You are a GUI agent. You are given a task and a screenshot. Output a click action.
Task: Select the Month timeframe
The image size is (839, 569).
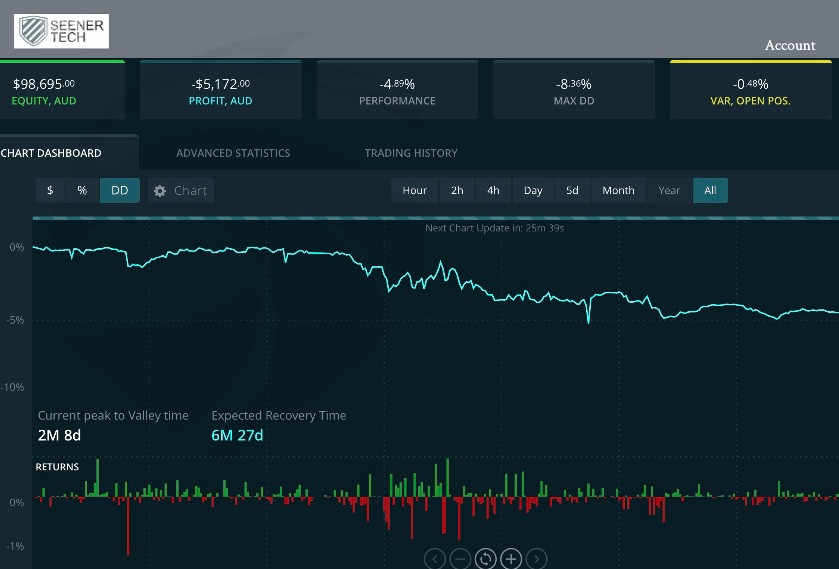click(x=618, y=191)
